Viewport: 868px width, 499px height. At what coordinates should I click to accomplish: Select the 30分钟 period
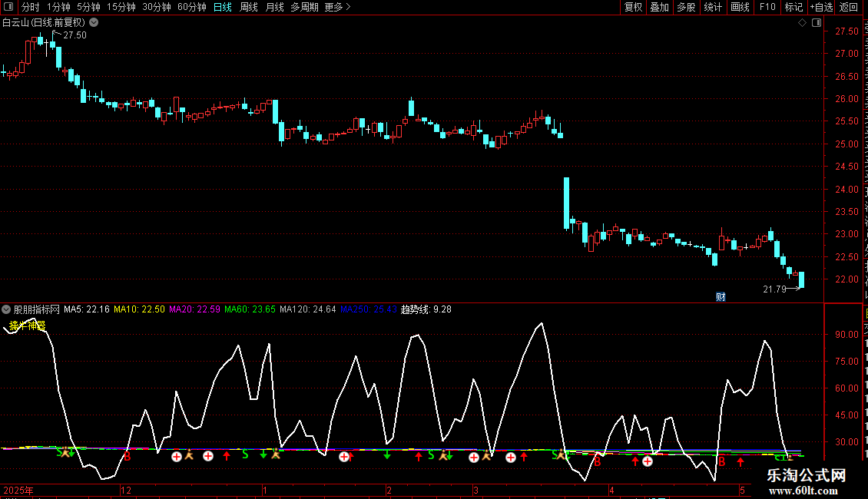[x=156, y=7]
